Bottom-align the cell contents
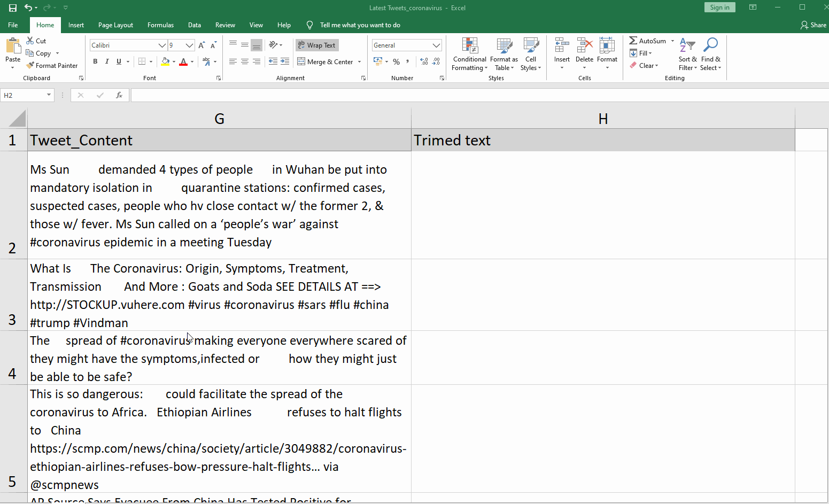 click(x=257, y=44)
